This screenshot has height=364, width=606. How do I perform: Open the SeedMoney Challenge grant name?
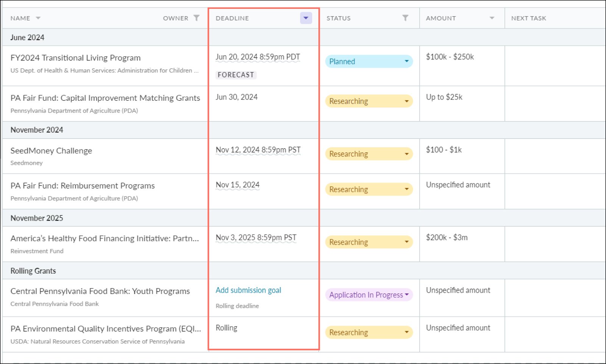(51, 151)
